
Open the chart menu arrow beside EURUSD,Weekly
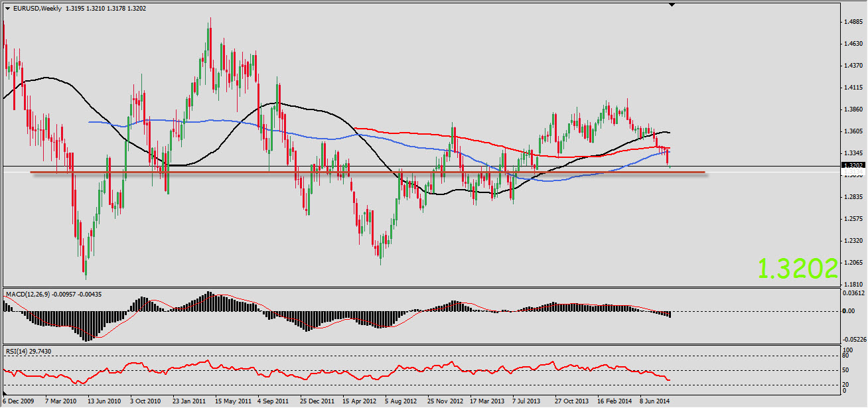(x=7, y=8)
